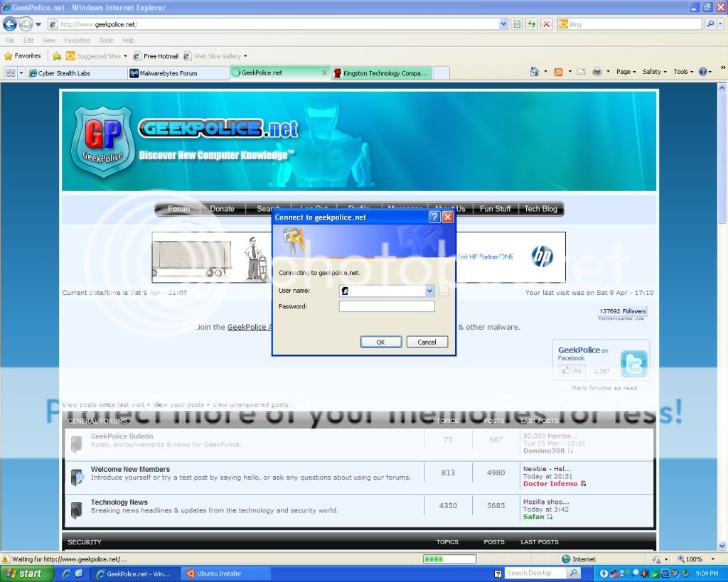Viewport: 728px width, 582px height.
Task: Click the IE Back navigation button
Action: [10, 23]
